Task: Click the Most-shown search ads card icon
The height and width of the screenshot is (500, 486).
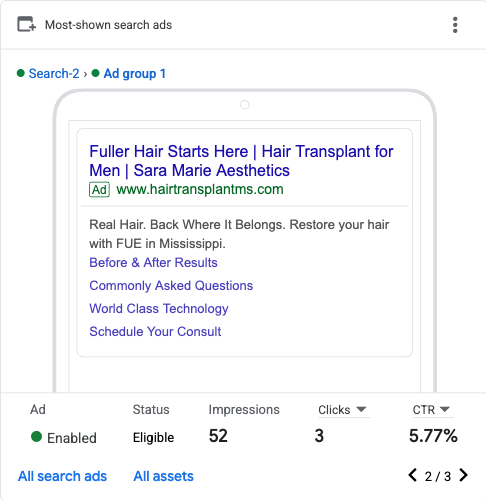Action: pos(26,24)
